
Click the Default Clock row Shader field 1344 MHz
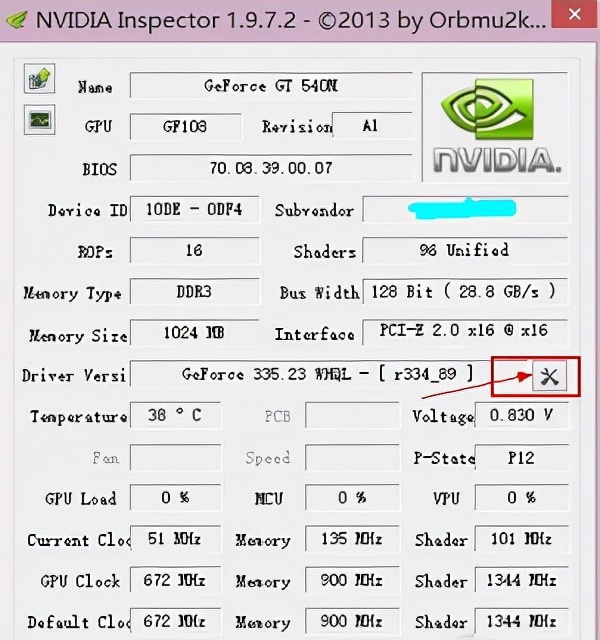click(522, 622)
